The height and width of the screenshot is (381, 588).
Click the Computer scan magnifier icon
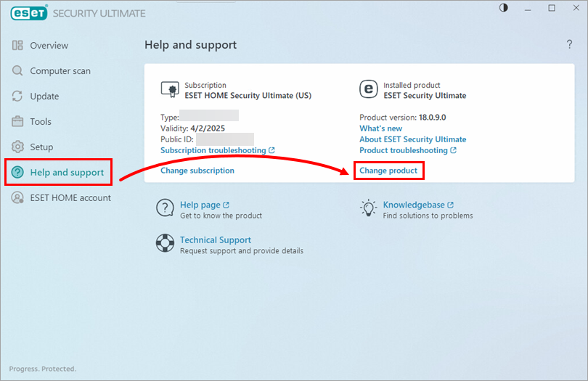coord(17,70)
